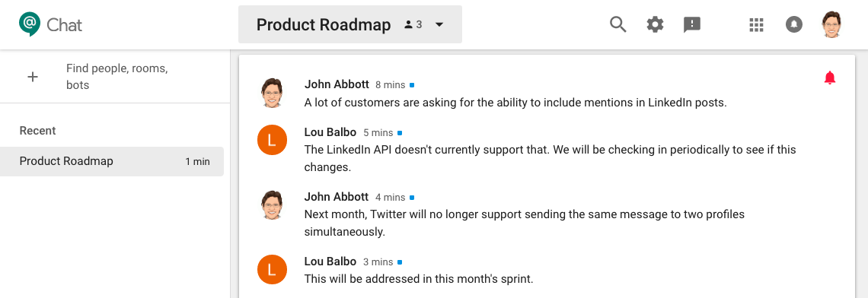The width and height of the screenshot is (868, 298).
Task: Click the blue dot beside 8 mins
Action: click(412, 85)
